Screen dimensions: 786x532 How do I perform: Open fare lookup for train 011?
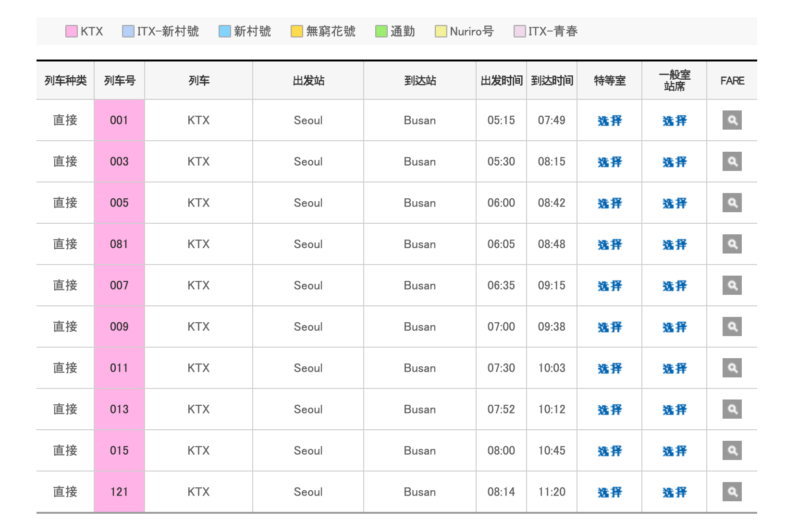pyautogui.click(x=732, y=368)
